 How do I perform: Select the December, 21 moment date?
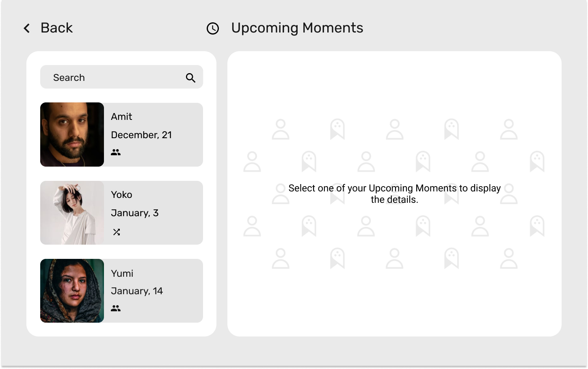click(141, 135)
